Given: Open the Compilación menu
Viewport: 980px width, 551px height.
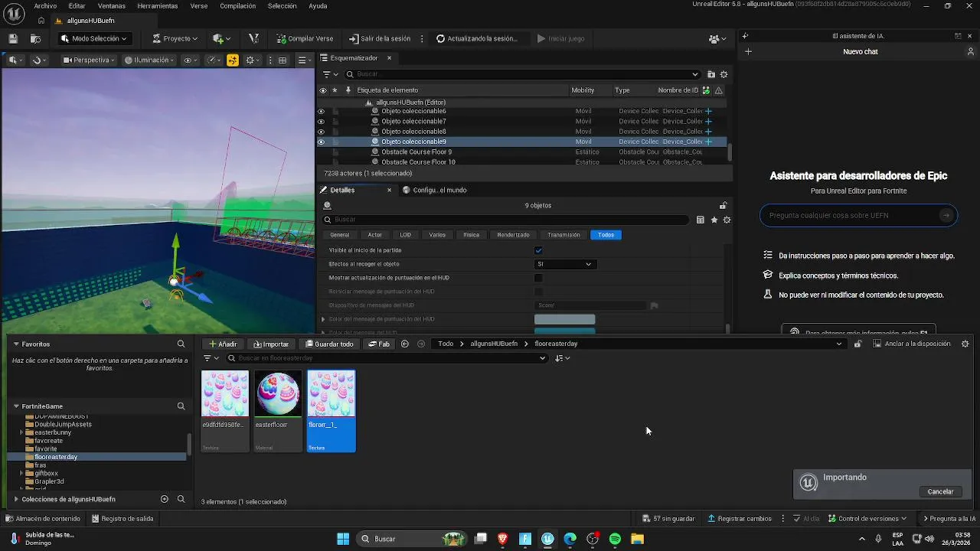Looking at the screenshot, I should pos(237,5).
